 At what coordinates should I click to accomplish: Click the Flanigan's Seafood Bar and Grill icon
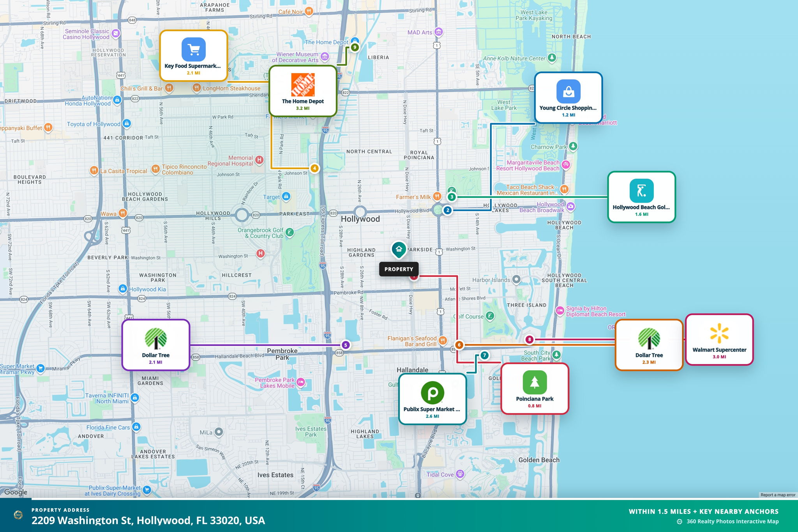(443, 341)
